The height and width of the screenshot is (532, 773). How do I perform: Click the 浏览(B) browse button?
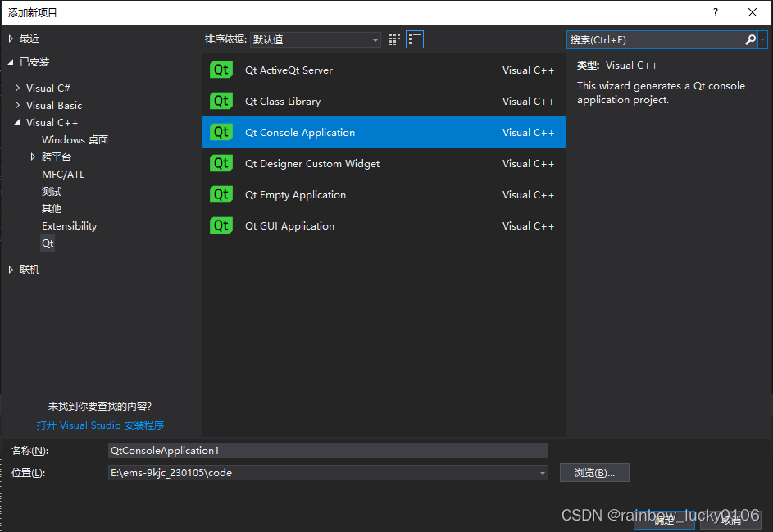(x=594, y=472)
